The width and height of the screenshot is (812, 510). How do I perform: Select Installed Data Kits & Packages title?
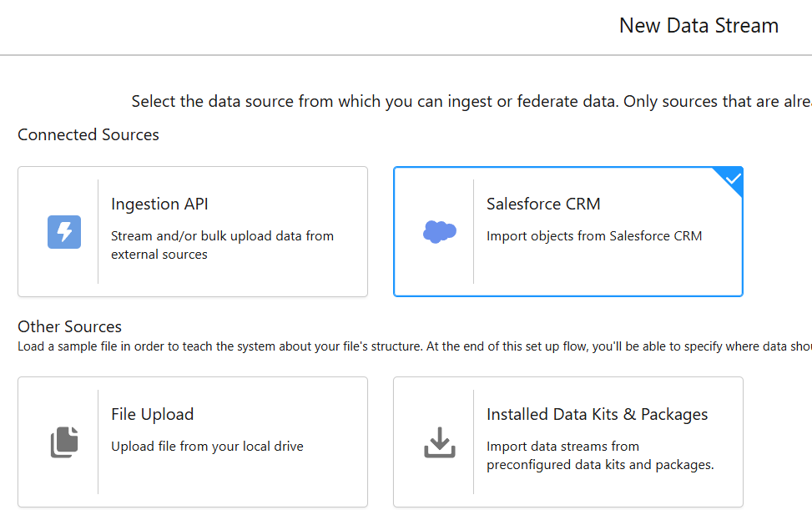(597, 415)
